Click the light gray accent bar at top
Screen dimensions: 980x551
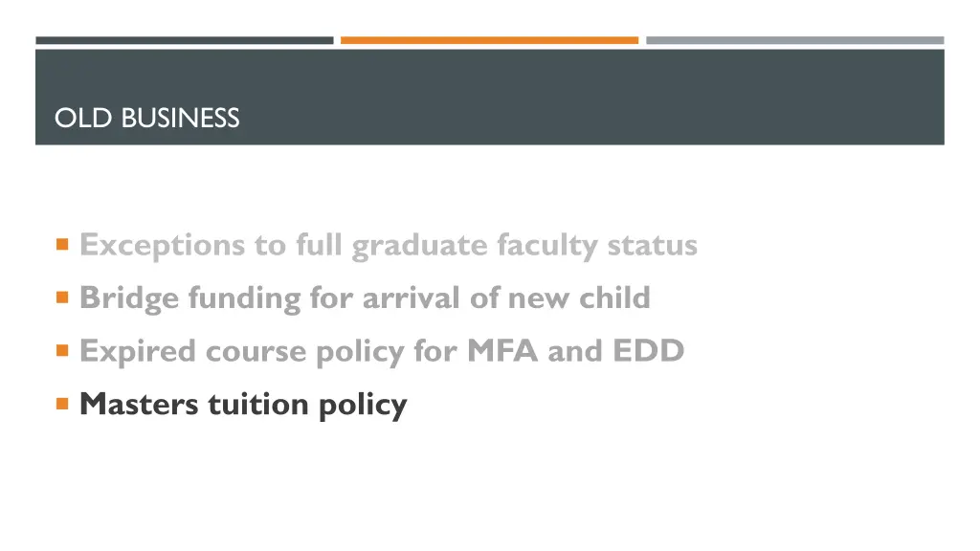click(x=795, y=40)
